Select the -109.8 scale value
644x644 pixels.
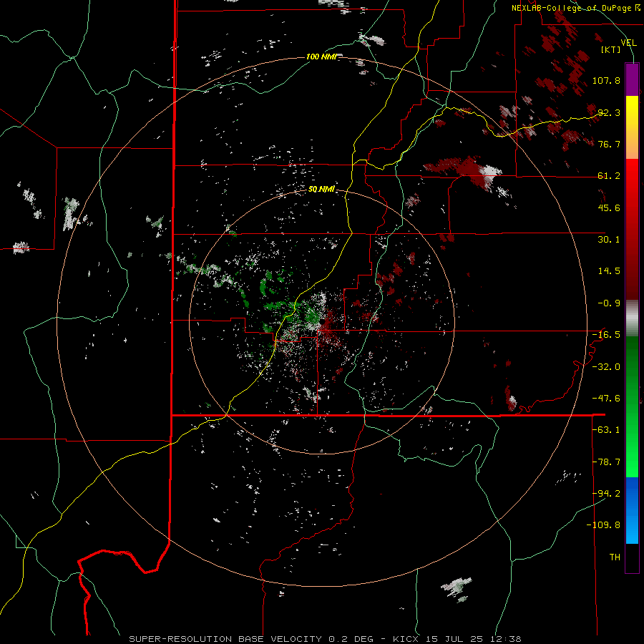[603, 525]
